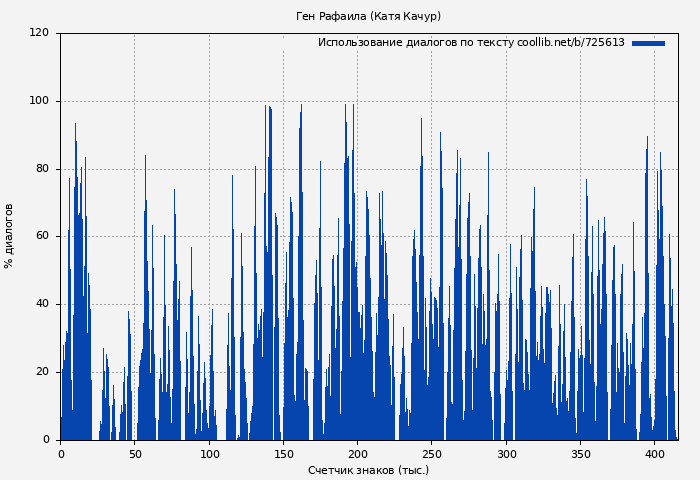Click the 0 tick label on the y-axis
The image size is (700, 480).
click(45, 439)
